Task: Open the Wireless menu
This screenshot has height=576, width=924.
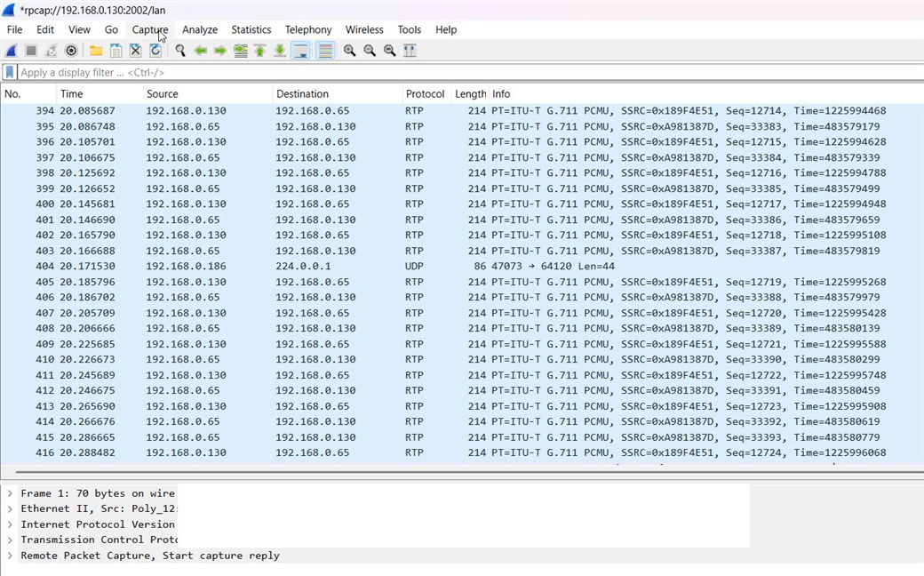Action: 364,29
